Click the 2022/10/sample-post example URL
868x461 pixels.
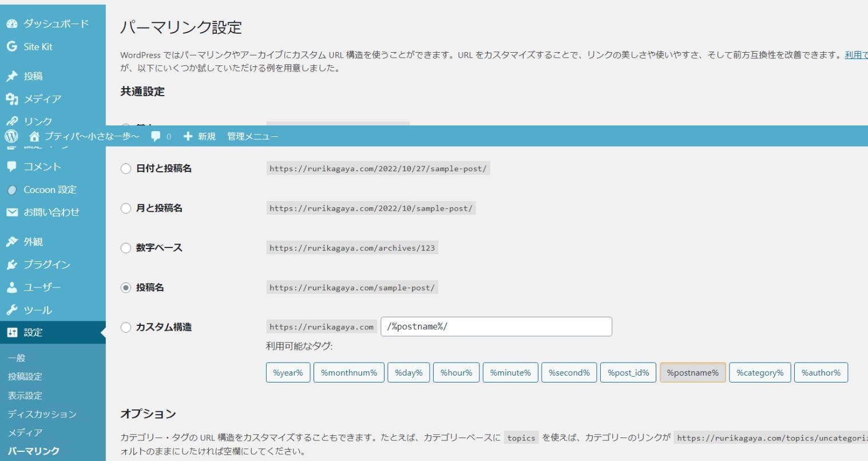(371, 208)
